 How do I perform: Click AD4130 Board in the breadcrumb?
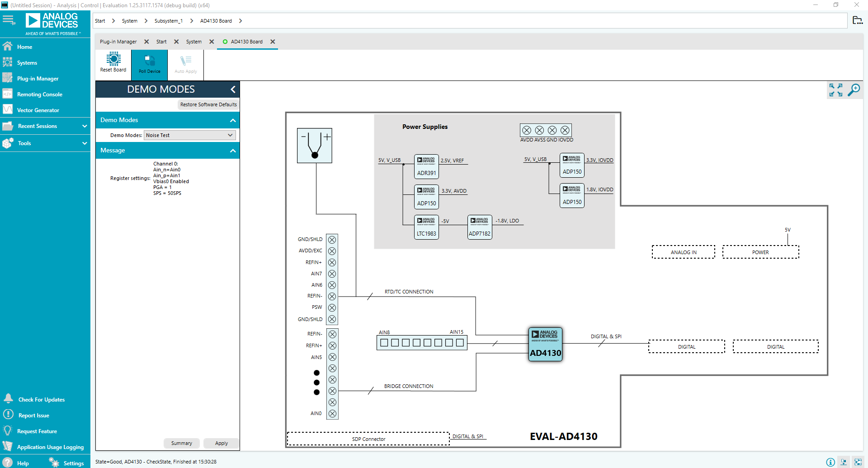pos(216,21)
